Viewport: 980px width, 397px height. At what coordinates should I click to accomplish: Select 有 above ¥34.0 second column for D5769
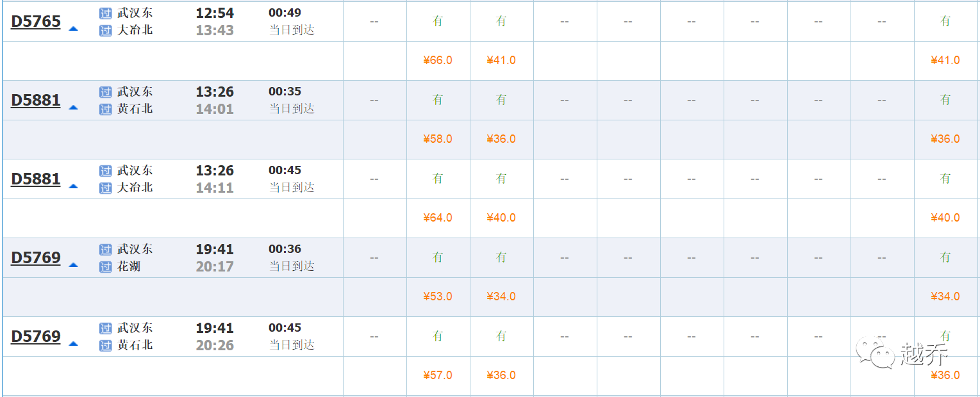pos(501,257)
